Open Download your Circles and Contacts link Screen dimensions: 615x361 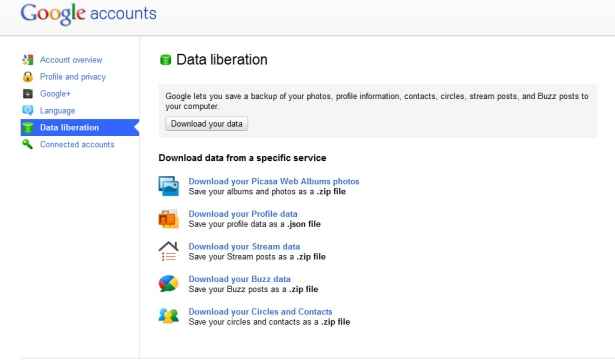pos(260,312)
